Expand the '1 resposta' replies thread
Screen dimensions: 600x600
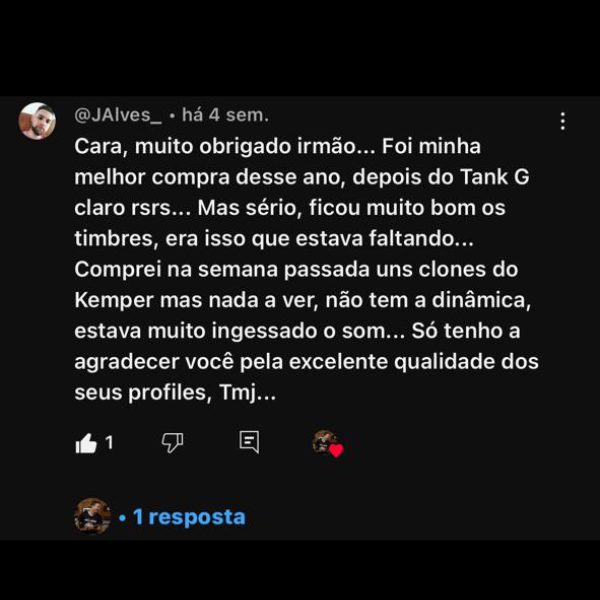pyautogui.click(x=189, y=517)
